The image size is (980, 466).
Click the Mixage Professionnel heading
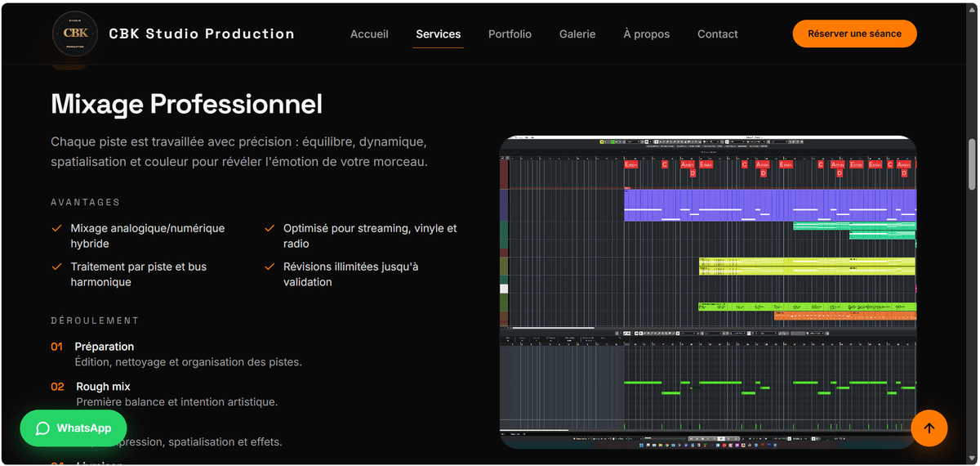pyautogui.click(x=187, y=104)
